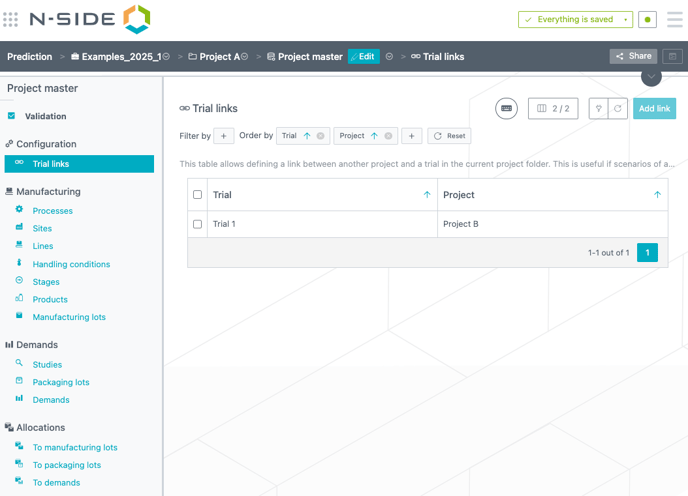Click the Add link button
The image size is (688, 496).
[x=654, y=108]
